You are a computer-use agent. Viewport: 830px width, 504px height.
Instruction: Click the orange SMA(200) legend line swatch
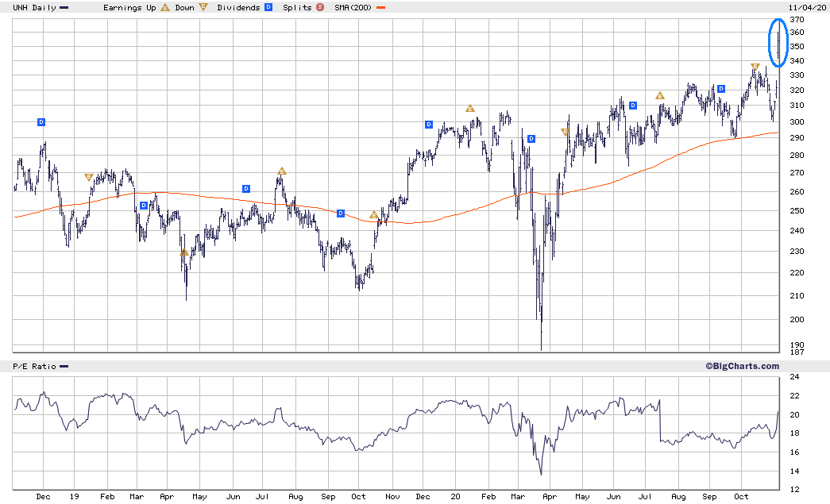(x=380, y=8)
